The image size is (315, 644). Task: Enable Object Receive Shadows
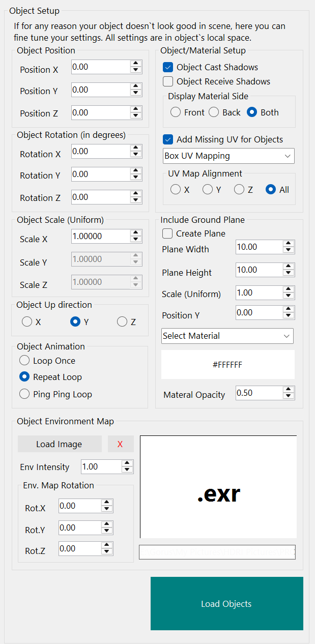[168, 81]
